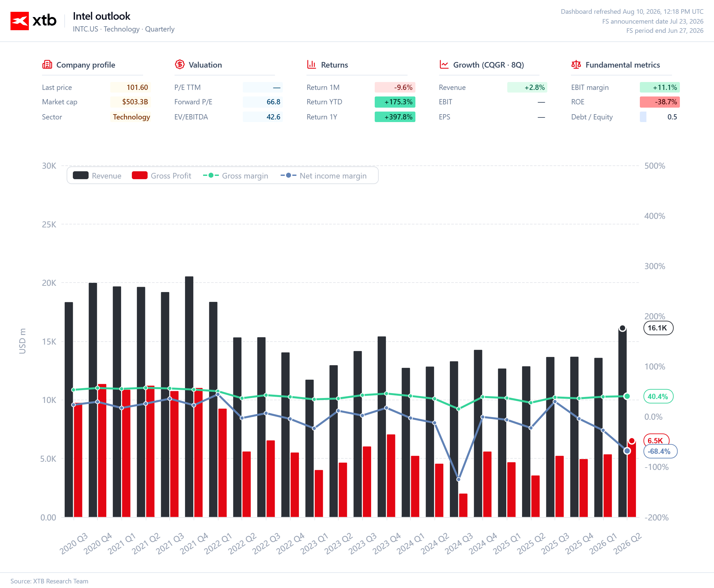Click the 2025 Q2 x-axis label
Image resolution: width=714 pixels, height=588 pixels.
[531, 544]
